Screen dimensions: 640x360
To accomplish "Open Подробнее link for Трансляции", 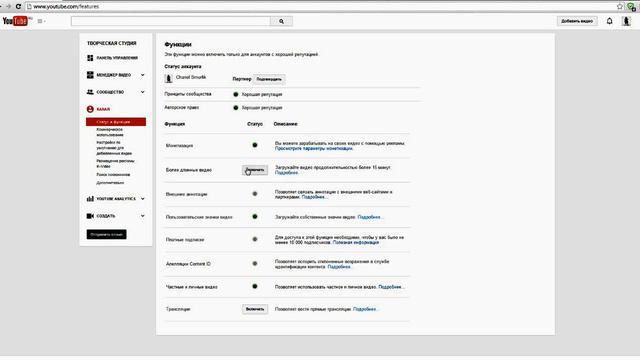I will tap(365, 309).
